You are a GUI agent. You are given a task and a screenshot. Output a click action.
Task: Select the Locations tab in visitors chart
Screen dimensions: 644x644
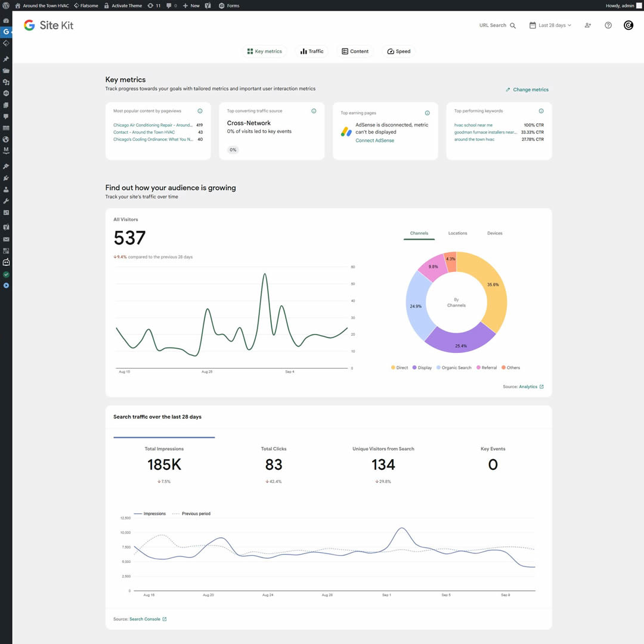[x=457, y=233]
